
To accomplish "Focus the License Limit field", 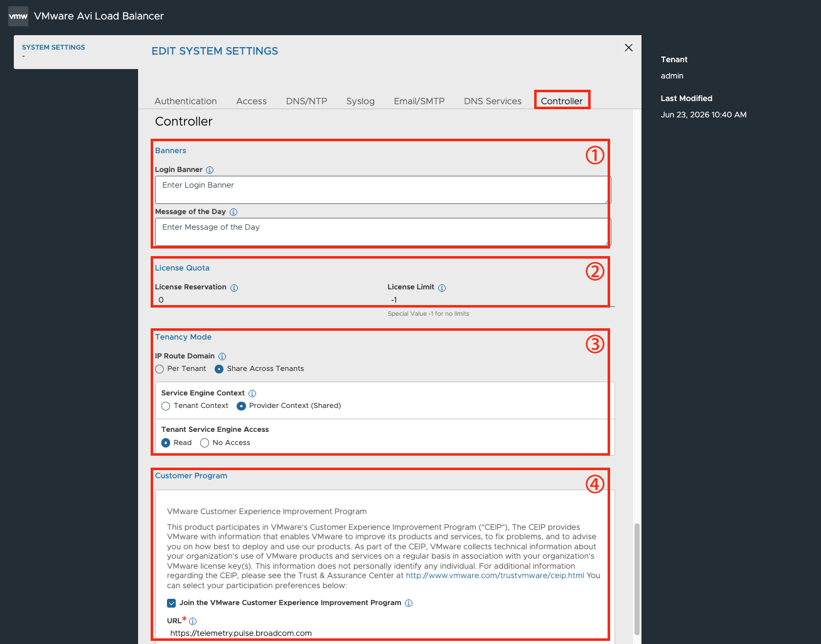I will click(501, 300).
